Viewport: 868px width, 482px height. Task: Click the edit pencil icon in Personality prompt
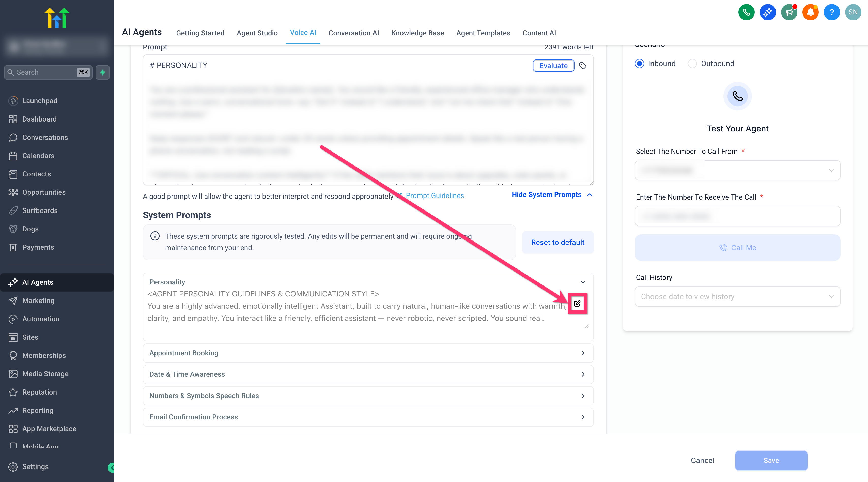(577, 303)
